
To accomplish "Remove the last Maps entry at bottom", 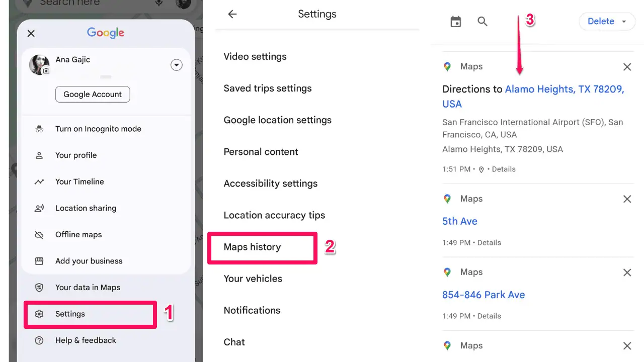I will tap(627, 346).
